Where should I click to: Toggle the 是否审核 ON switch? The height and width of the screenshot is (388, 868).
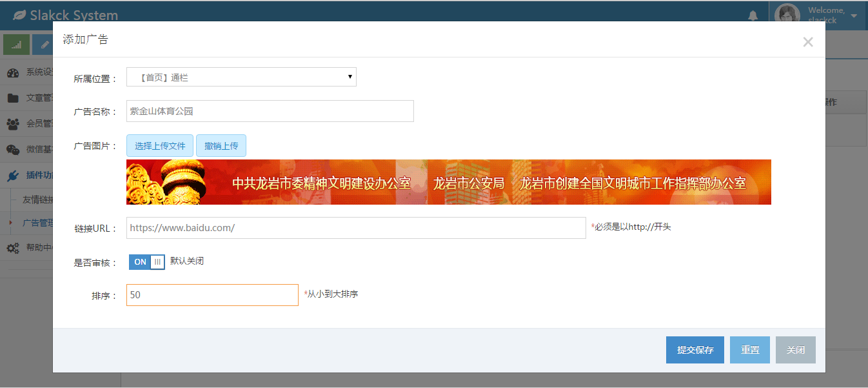[x=147, y=261]
